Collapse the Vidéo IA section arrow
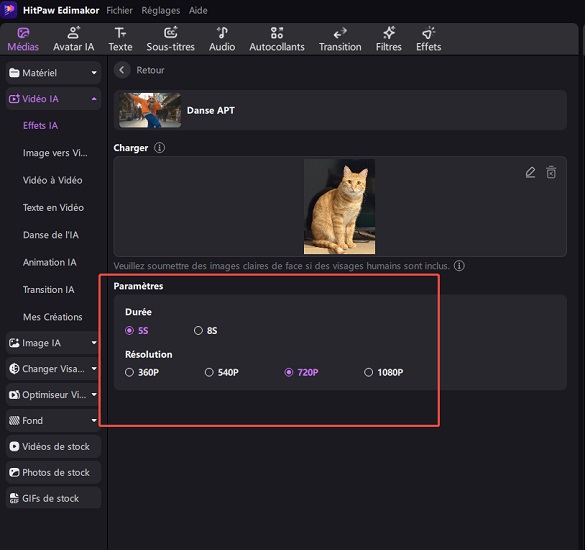Viewport: 585px width, 550px height. tap(94, 99)
